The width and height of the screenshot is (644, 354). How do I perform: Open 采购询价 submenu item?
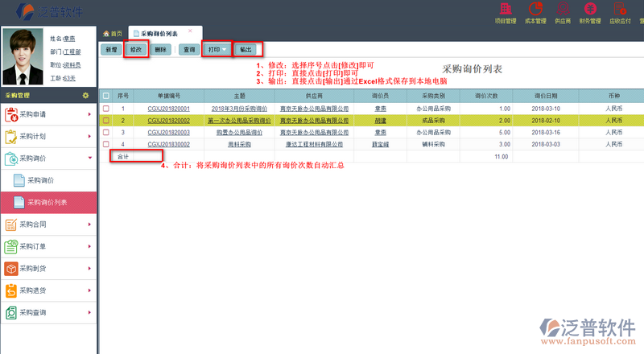point(49,180)
